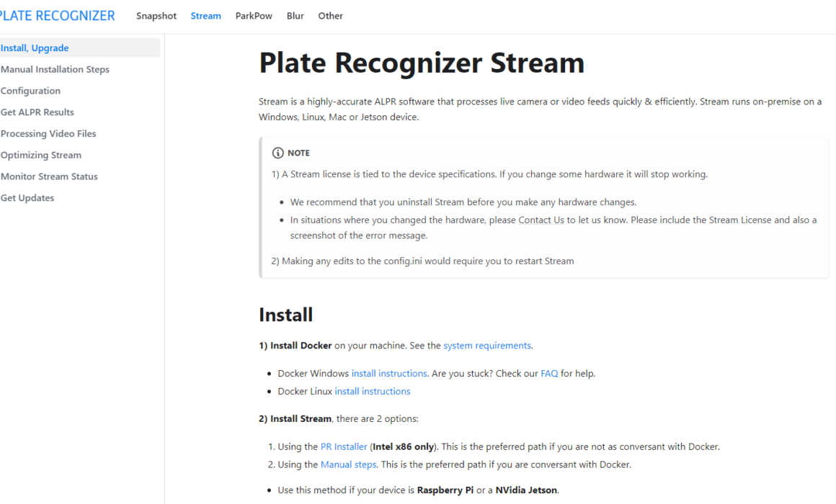The height and width of the screenshot is (504, 836).
Task: Open the Stream nav item
Action: click(206, 16)
